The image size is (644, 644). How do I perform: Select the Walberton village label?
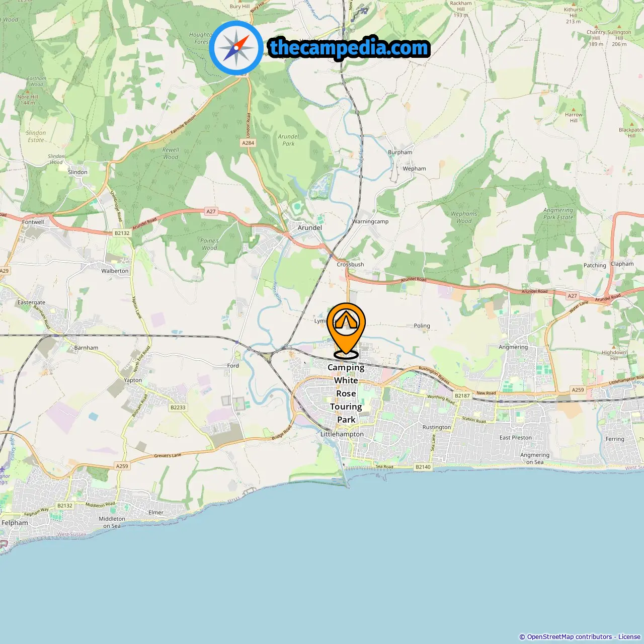[115, 271]
